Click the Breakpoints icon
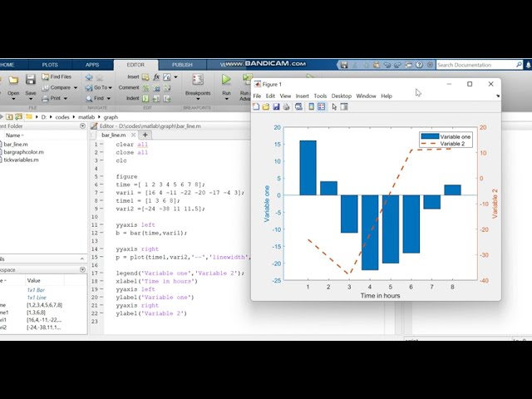Image resolution: width=532 pixels, height=399 pixels. (198, 80)
